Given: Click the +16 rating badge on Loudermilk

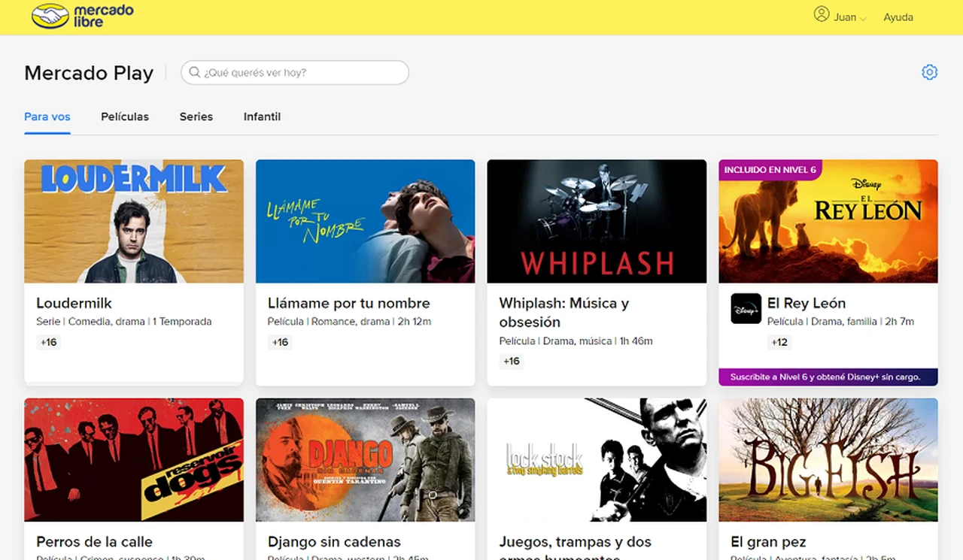Looking at the screenshot, I should tap(48, 342).
